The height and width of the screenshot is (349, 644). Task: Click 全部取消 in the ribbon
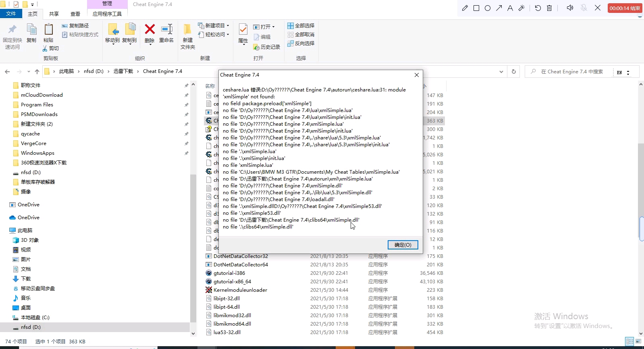click(301, 35)
